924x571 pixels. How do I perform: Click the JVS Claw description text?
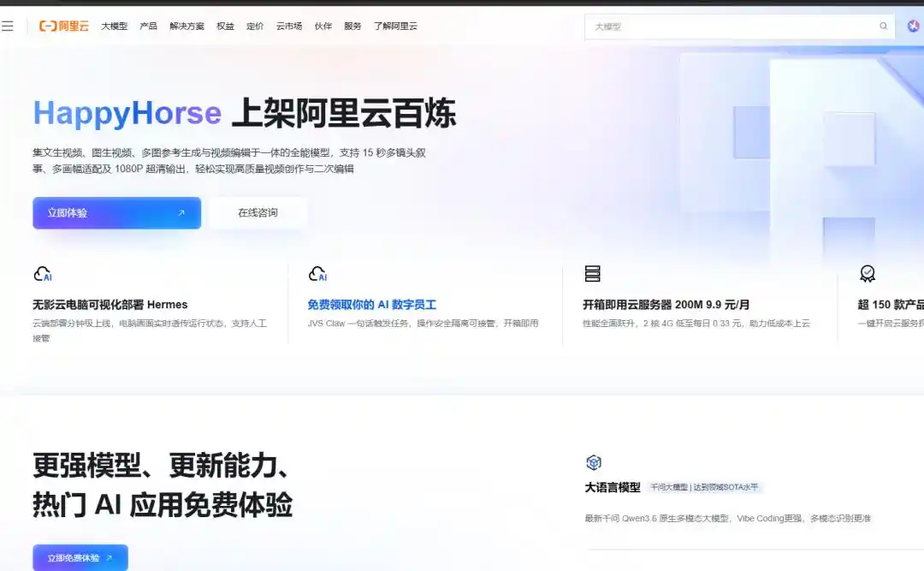(x=423, y=324)
